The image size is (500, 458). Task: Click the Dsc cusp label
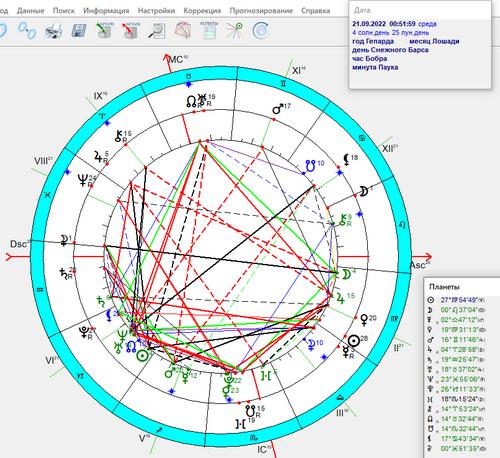pyautogui.click(x=19, y=244)
